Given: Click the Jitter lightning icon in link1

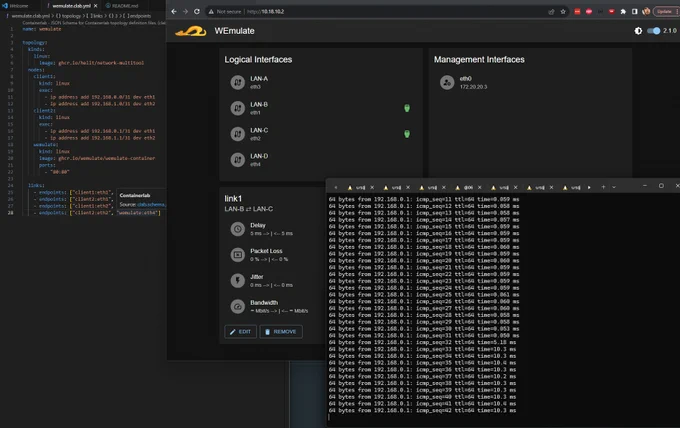Looking at the screenshot, I should pyautogui.click(x=237, y=281).
